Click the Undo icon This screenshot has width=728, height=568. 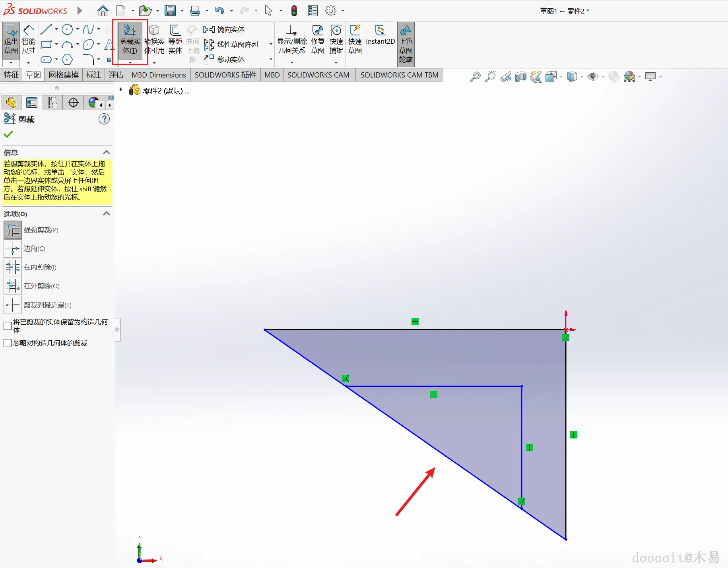(x=219, y=11)
